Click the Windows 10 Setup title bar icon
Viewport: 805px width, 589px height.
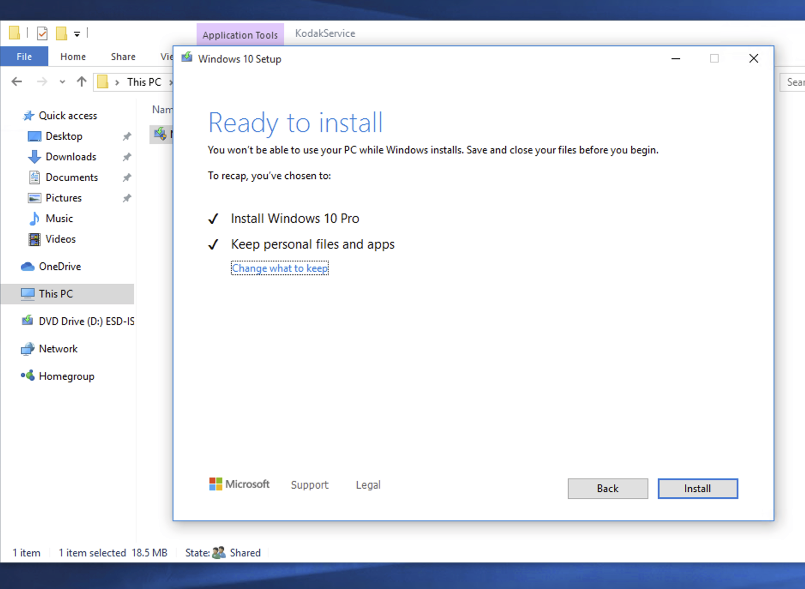click(x=187, y=58)
